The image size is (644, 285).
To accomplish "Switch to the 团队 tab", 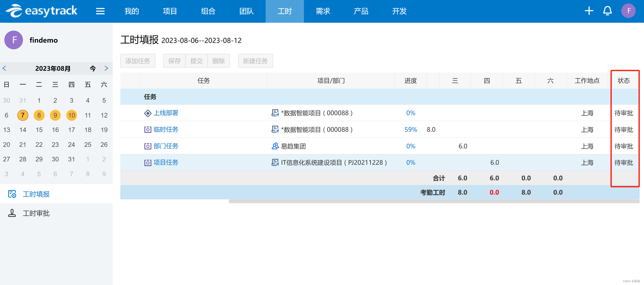I will (246, 11).
